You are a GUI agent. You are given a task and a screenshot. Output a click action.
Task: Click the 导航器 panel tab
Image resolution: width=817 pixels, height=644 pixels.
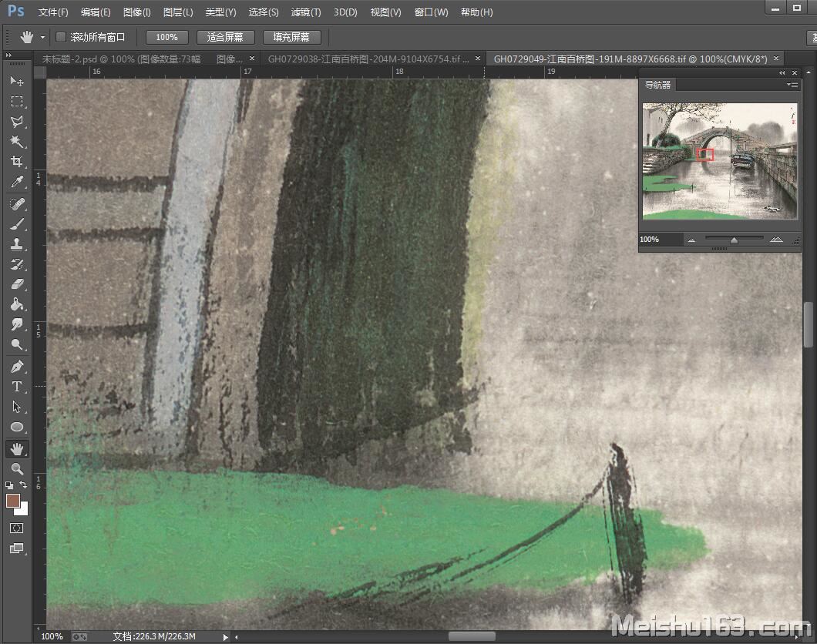point(657,85)
